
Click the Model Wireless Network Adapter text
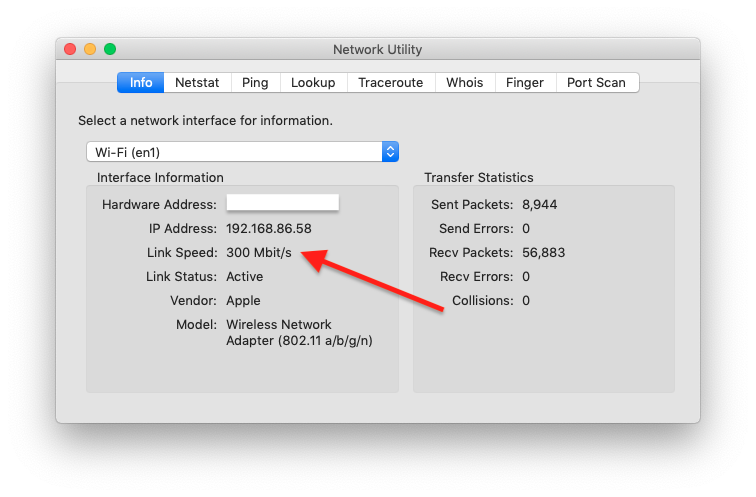(299, 333)
